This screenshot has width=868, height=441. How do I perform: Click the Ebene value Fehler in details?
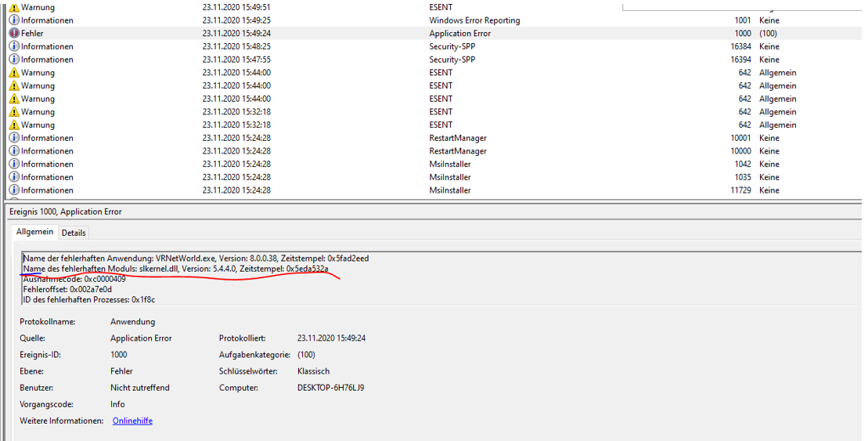[x=122, y=371]
